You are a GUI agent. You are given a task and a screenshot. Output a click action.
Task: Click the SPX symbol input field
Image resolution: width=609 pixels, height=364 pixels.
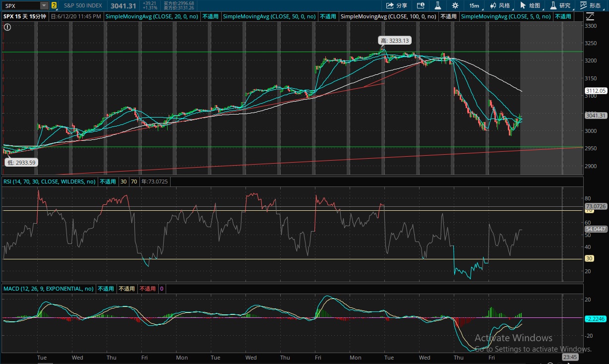point(22,5)
